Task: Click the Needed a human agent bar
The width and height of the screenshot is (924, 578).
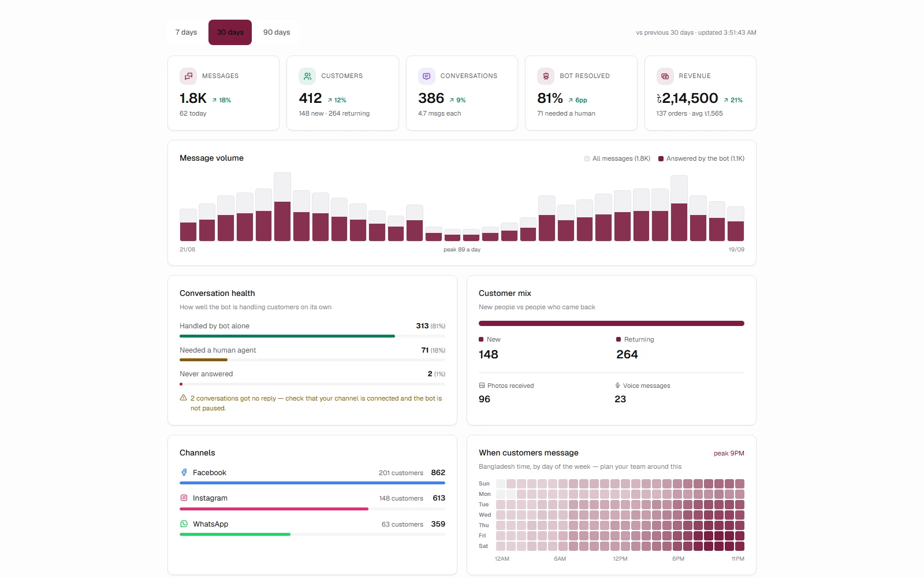Action: click(312, 360)
